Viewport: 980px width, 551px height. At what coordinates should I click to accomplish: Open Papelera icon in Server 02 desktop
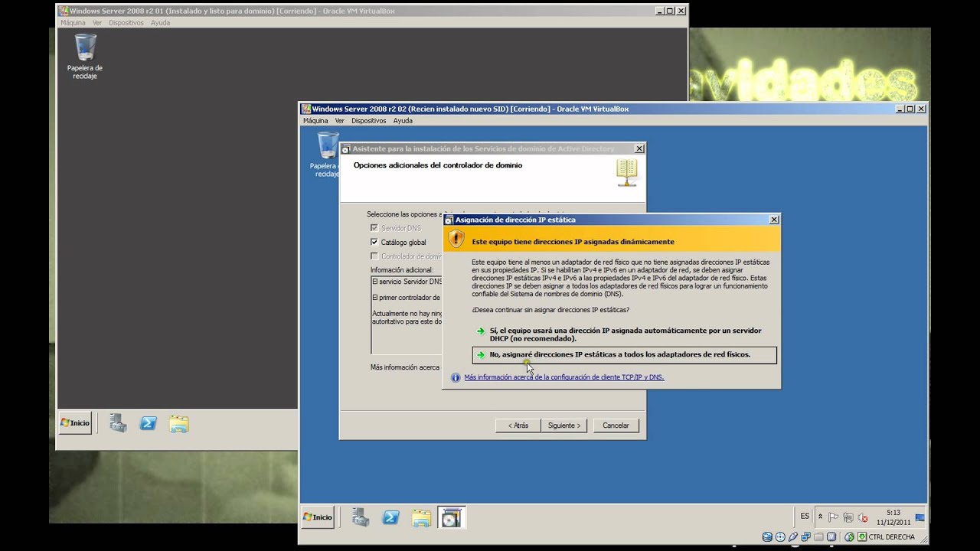pos(327,154)
